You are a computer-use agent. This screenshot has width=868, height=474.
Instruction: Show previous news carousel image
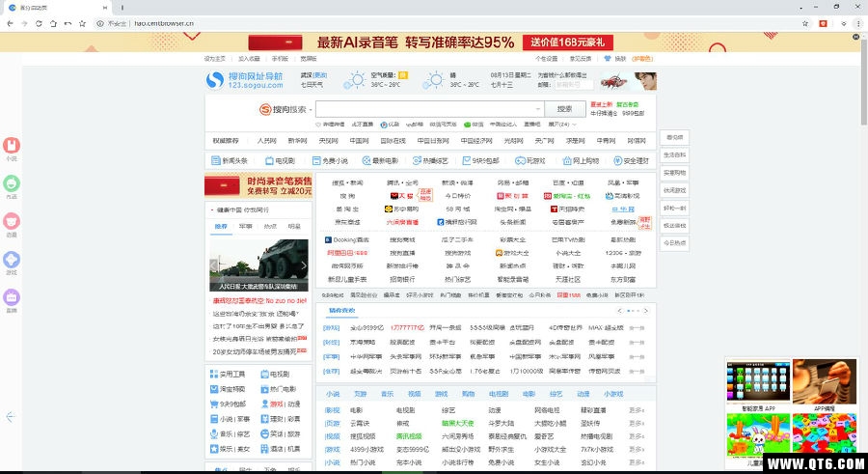[214, 265]
